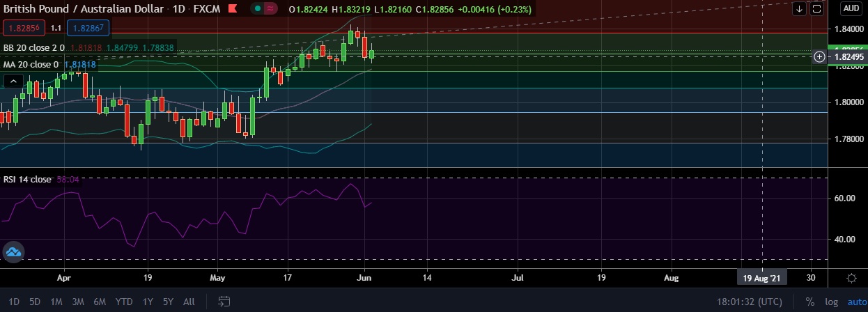Set range to YTD
Viewport: 868px width, 312px height.
(124, 302)
